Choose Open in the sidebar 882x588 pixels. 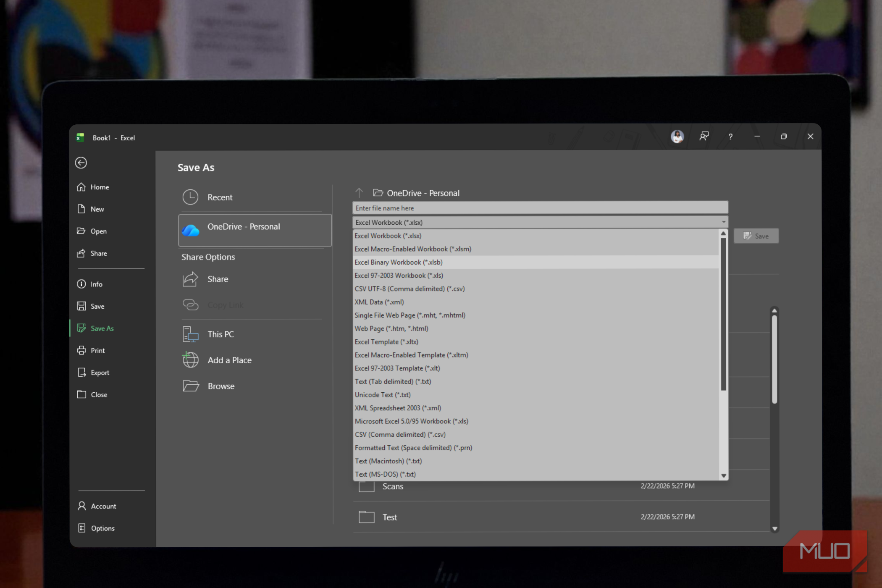(98, 231)
